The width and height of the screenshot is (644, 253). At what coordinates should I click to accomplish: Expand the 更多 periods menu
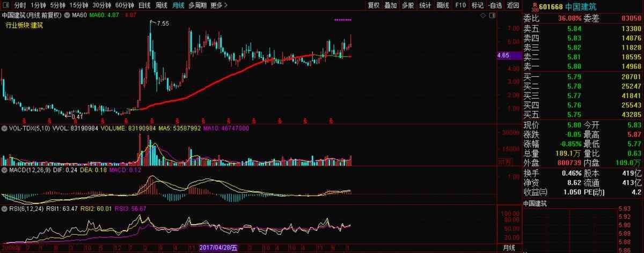pyautogui.click(x=219, y=5)
